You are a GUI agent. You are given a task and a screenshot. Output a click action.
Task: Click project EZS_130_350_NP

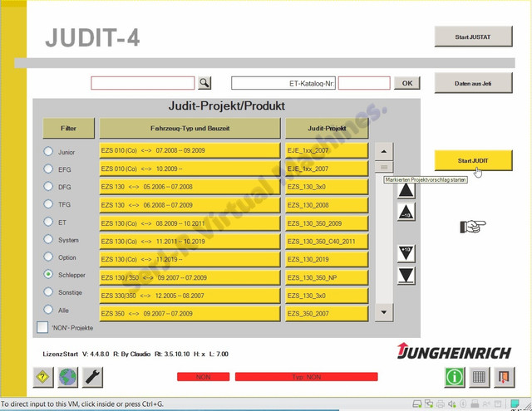pos(327,277)
